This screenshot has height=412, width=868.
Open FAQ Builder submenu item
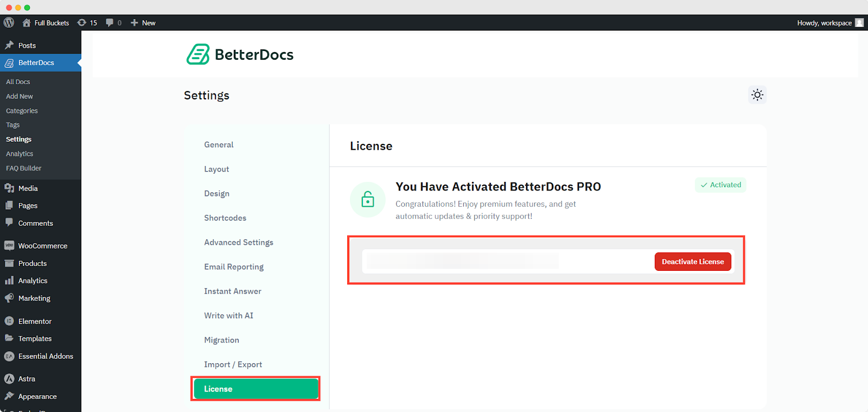[23, 168]
